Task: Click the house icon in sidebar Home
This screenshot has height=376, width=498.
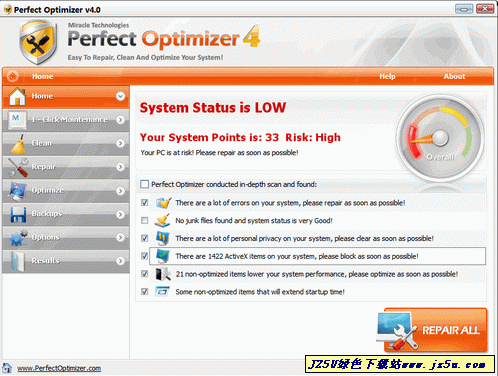Action: point(17,96)
